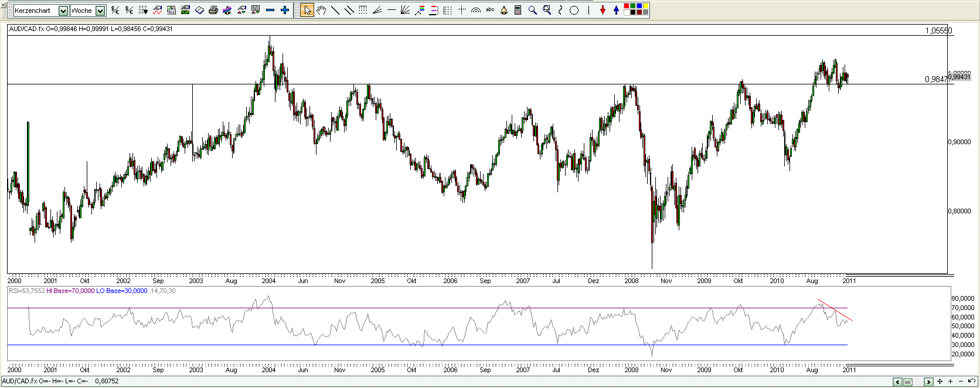Open the grid settings icon with arrow
The width and height of the screenshot is (980, 388).
click(x=143, y=10)
